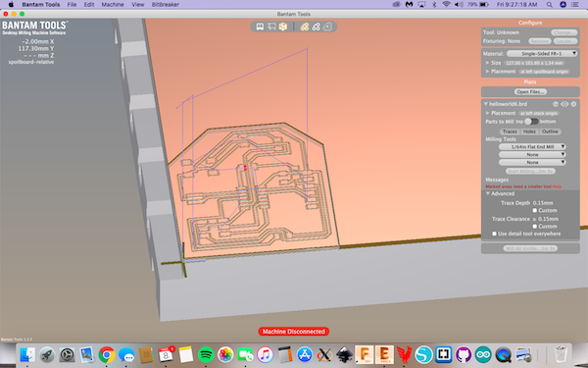Screen dimensions: 588x368
Task: Click the fixturing Locate... button
Action: [565, 41]
